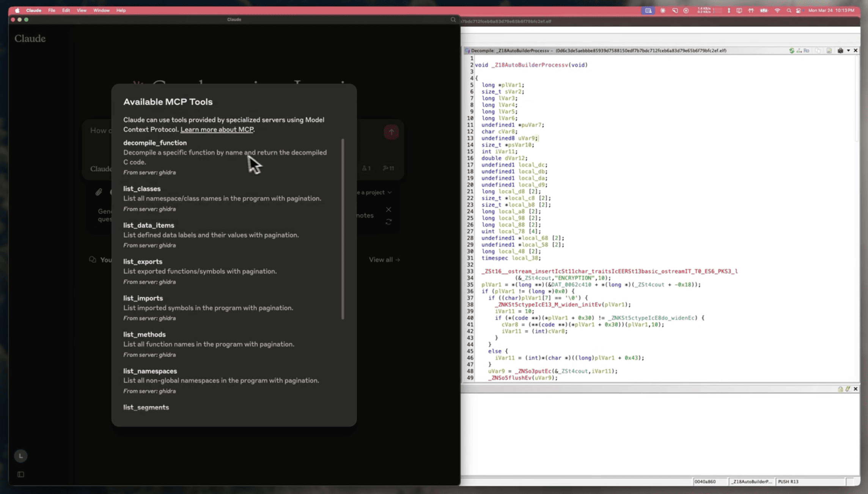Click the red send message arrow button
This screenshot has height=494, width=868.
(391, 132)
